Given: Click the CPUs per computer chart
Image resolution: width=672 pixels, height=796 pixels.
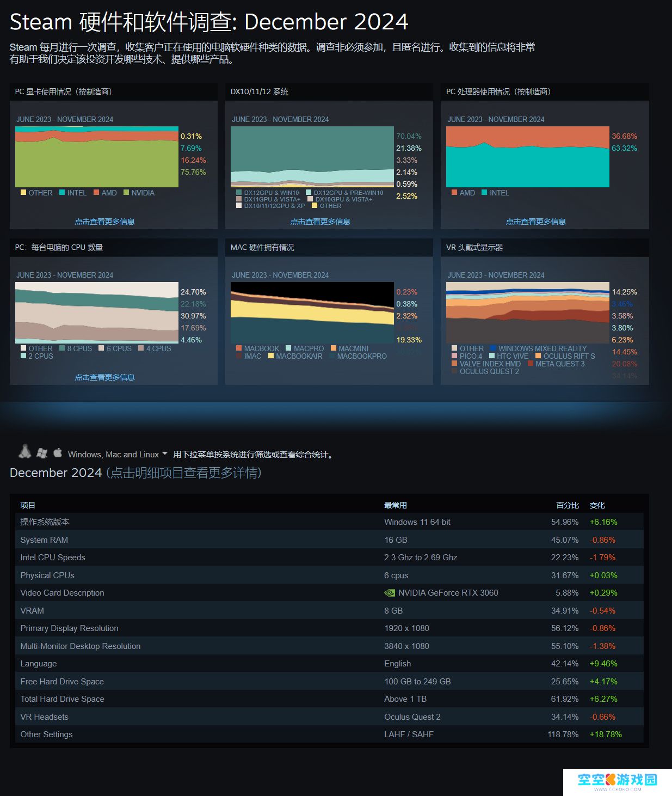Looking at the screenshot, I should click(x=97, y=313).
